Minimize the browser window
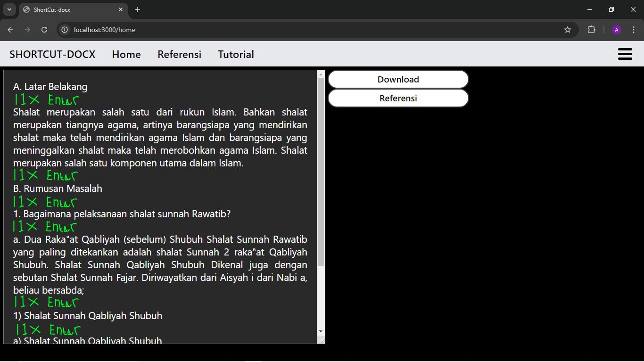Viewport: 644px width, 362px height. [x=590, y=9]
